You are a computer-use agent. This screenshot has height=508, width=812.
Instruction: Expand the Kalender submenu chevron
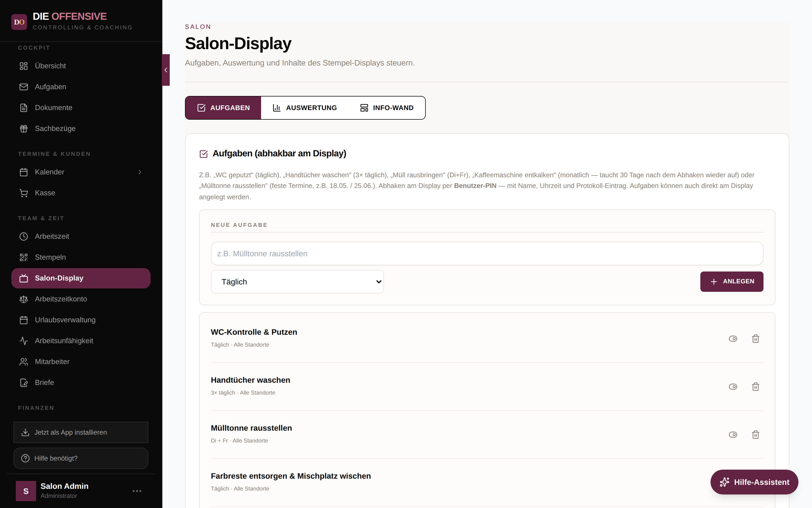[x=140, y=172]
